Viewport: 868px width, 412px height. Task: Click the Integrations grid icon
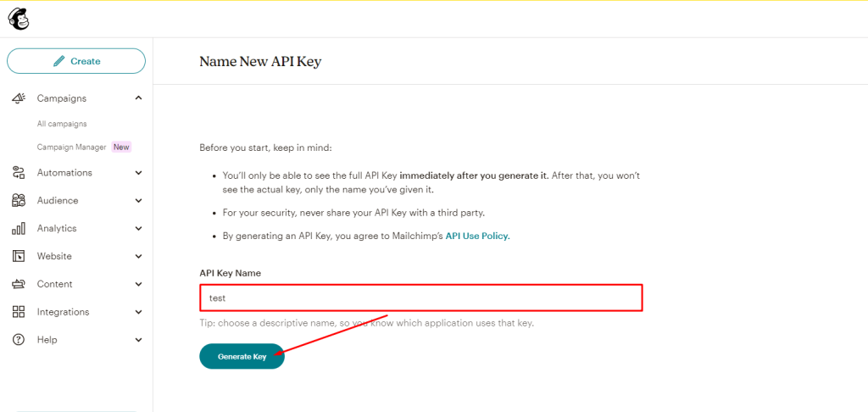19,312
